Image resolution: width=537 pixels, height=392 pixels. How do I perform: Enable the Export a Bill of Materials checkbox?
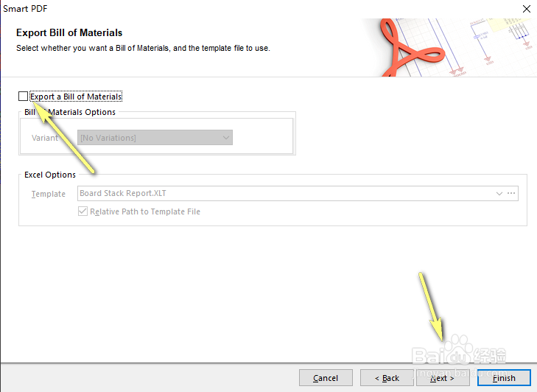[x=24, y=97]
